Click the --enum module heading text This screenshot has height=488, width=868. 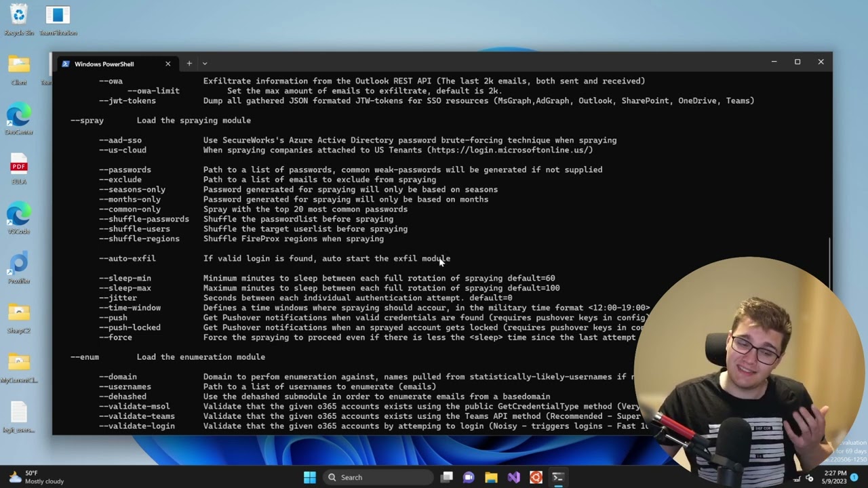85,357
